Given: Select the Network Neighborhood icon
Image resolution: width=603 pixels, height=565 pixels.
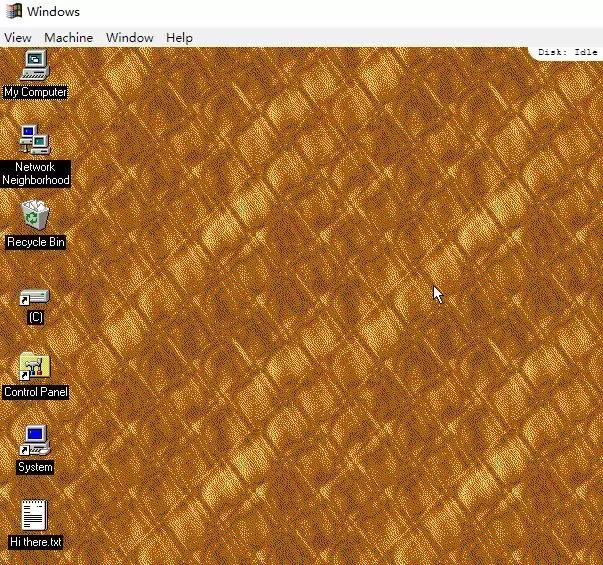Looking at the screenshot, I should (35, 140).
